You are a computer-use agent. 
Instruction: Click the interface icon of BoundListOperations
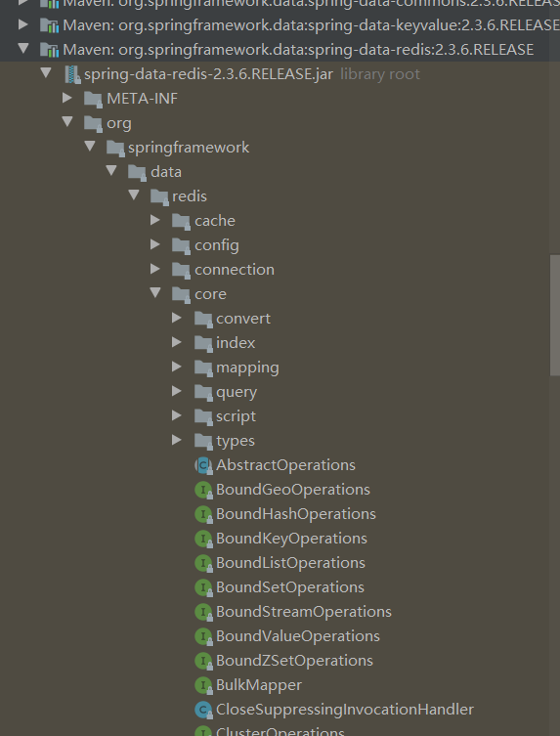click(x=203, y=563)
